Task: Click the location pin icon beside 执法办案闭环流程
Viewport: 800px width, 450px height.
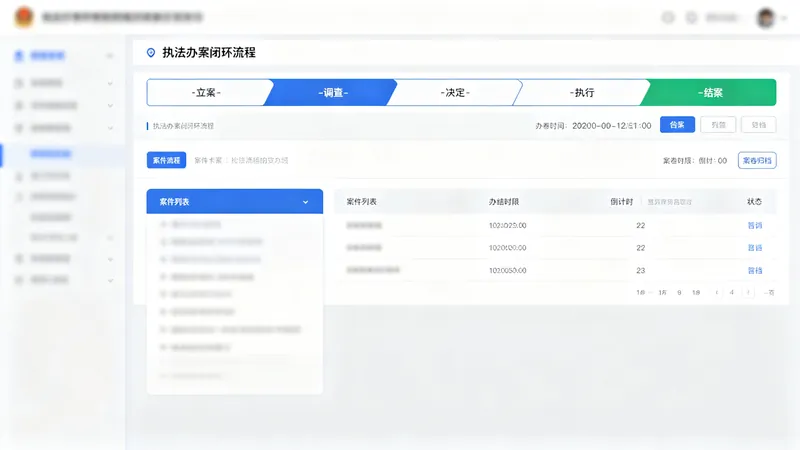Action: (151, 53)
